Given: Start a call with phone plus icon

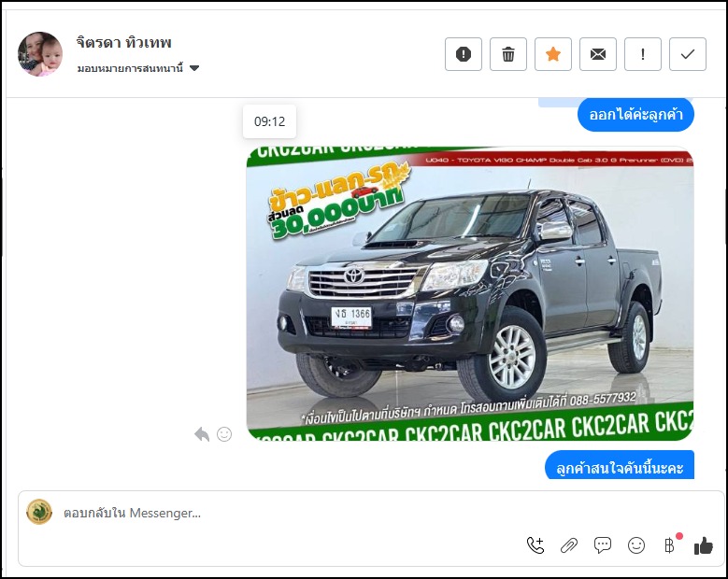Looking at the screenshot, I should (535, 545).
